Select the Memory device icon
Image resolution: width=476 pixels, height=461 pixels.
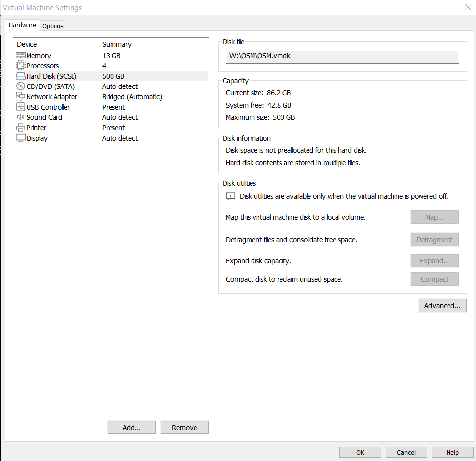(x=20, y=55)
